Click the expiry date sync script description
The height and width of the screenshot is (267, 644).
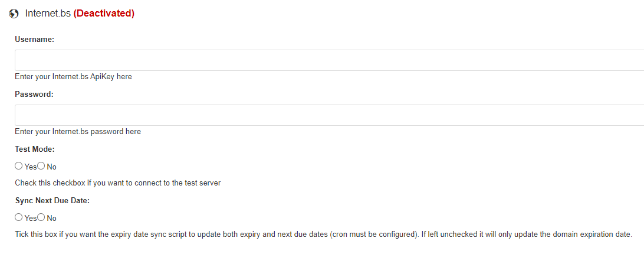pos(323,235)
